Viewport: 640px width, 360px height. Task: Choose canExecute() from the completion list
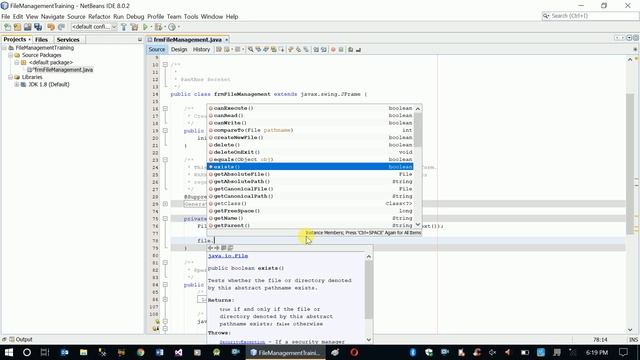tap(310, 108)
